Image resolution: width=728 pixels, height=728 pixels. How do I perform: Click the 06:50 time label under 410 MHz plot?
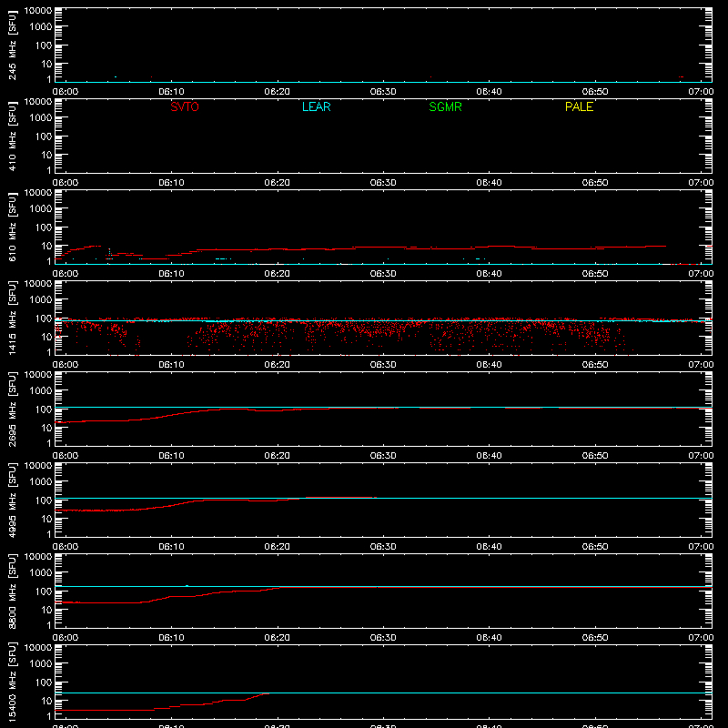pos(595,183)
